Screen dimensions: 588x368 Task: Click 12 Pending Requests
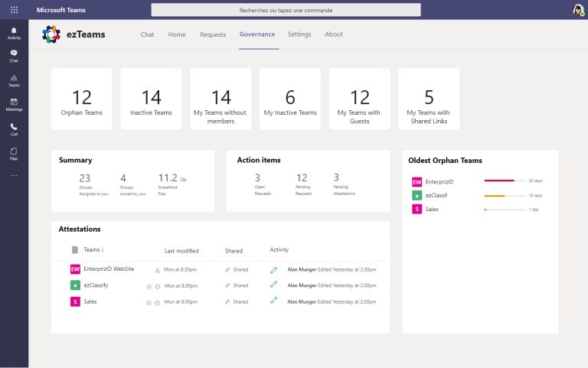point(303,184)
